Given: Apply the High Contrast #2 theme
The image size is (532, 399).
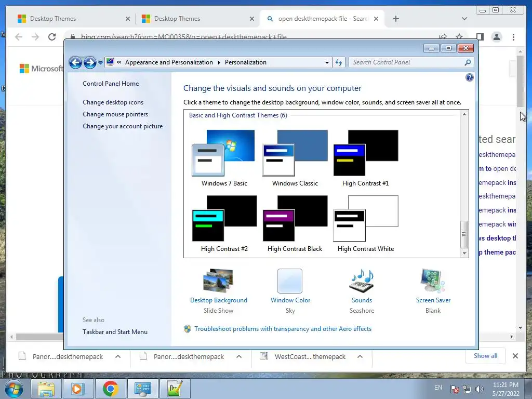Looking at the screenshot, I should pyautogui.click(x=224, y=223).
